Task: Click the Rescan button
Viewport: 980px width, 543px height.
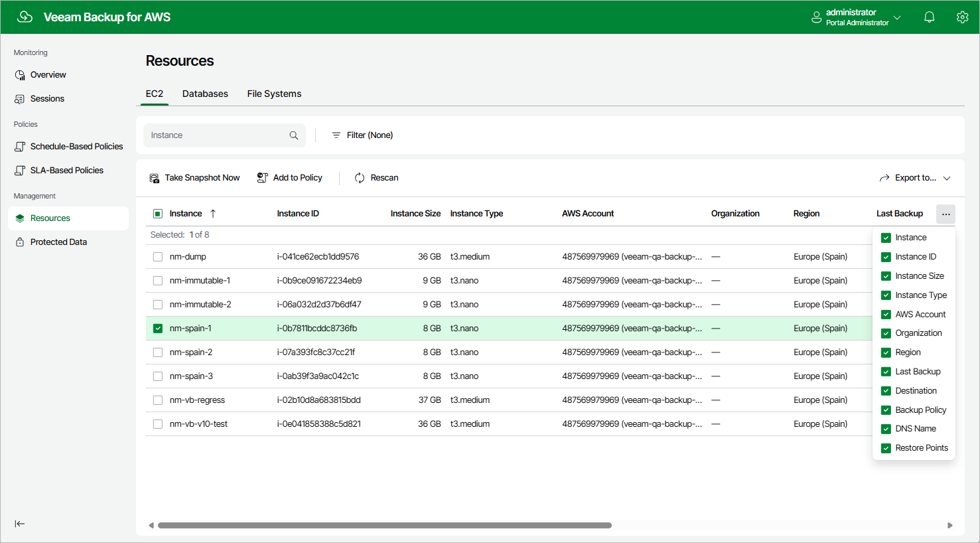Action: click(376, 178)
